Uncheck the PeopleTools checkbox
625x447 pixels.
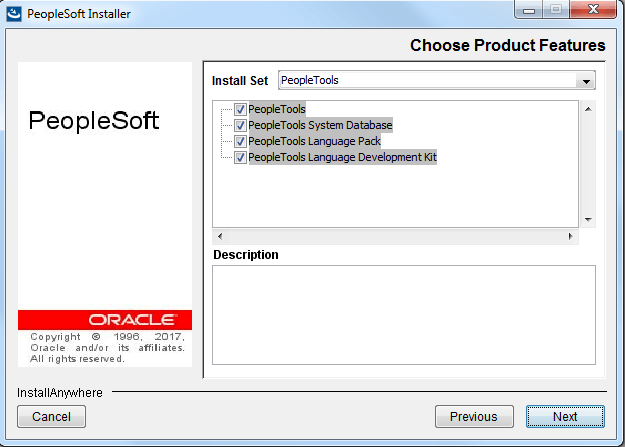(240, 109)
